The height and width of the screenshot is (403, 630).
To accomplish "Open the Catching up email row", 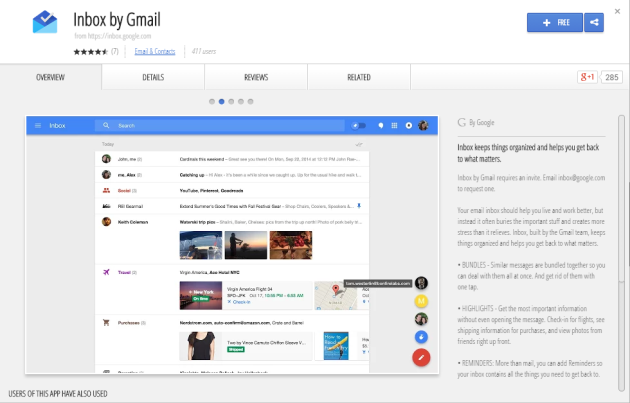I will [232, 175].
